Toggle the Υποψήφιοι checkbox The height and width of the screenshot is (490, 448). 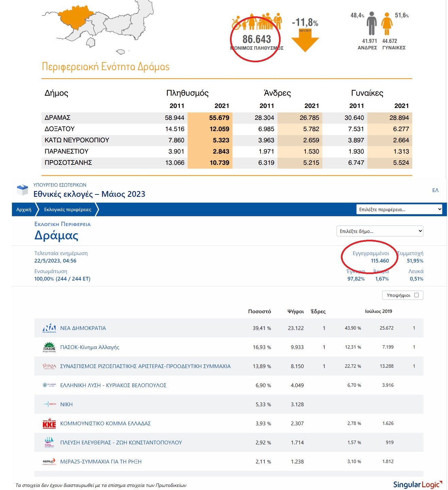pyautogui.click(x=416, y=295)
